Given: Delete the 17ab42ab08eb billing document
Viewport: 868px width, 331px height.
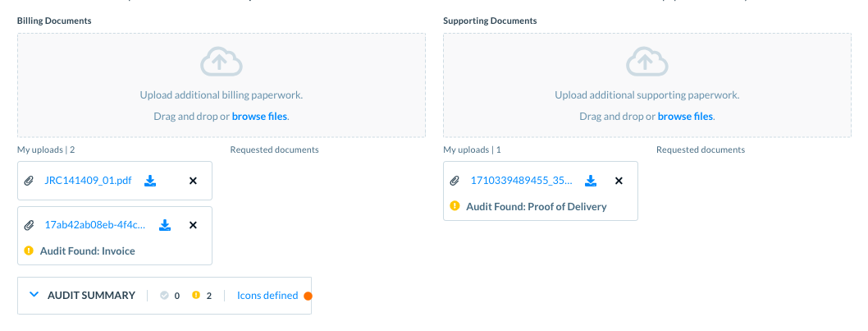Looking at the screenshot, I should 193,225.
